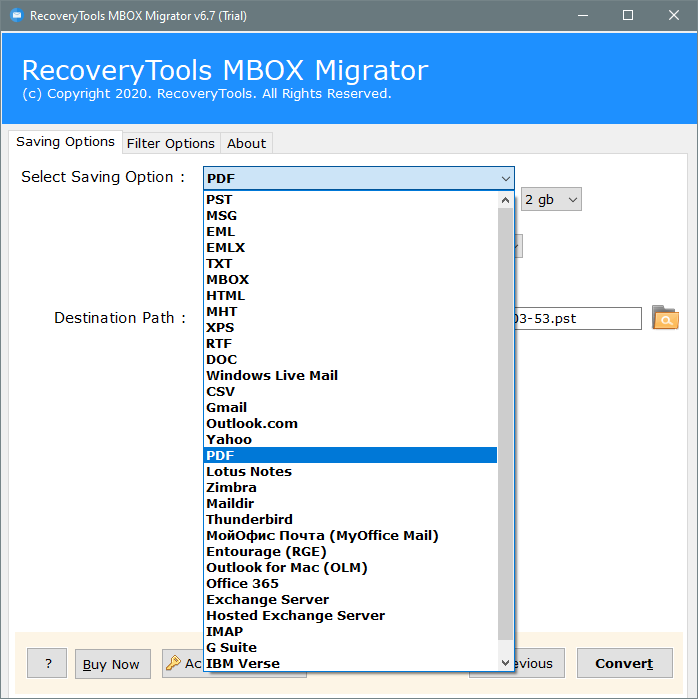Collapse the Select Saving Option dropdown
Viewport: 698px width, 699px height.
(x=505, y=179)
